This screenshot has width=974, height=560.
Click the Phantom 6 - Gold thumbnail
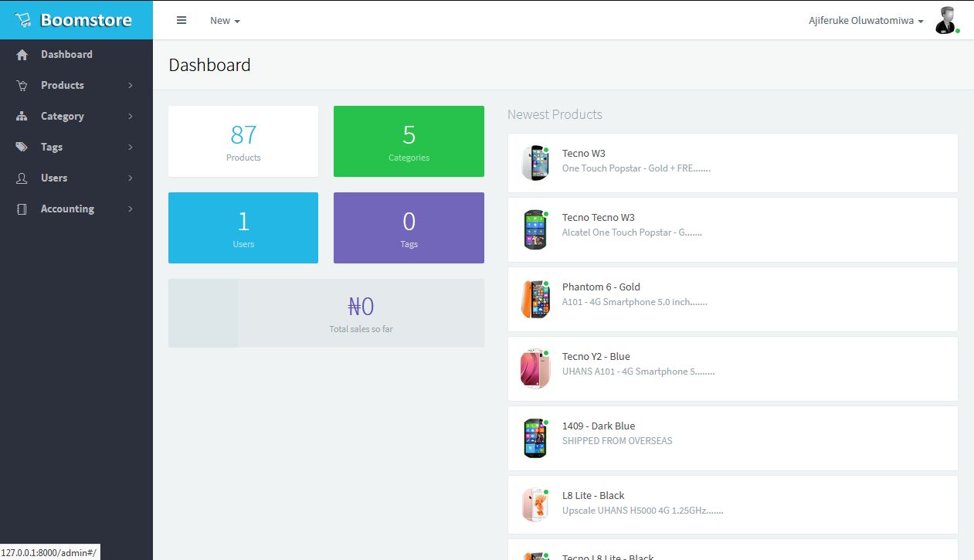tap(535, 299)
